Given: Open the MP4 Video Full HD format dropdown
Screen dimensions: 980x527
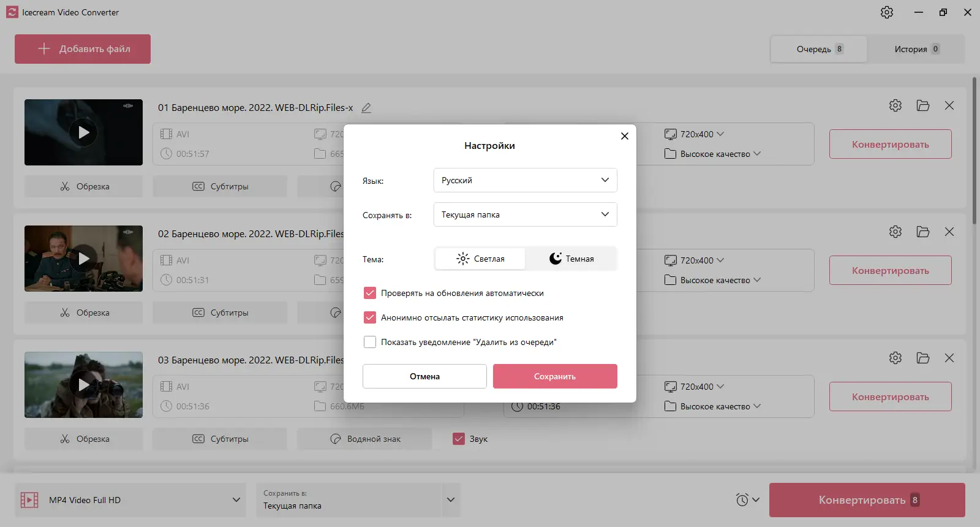Looking at the screenshot, I should [x=130, y=500].
